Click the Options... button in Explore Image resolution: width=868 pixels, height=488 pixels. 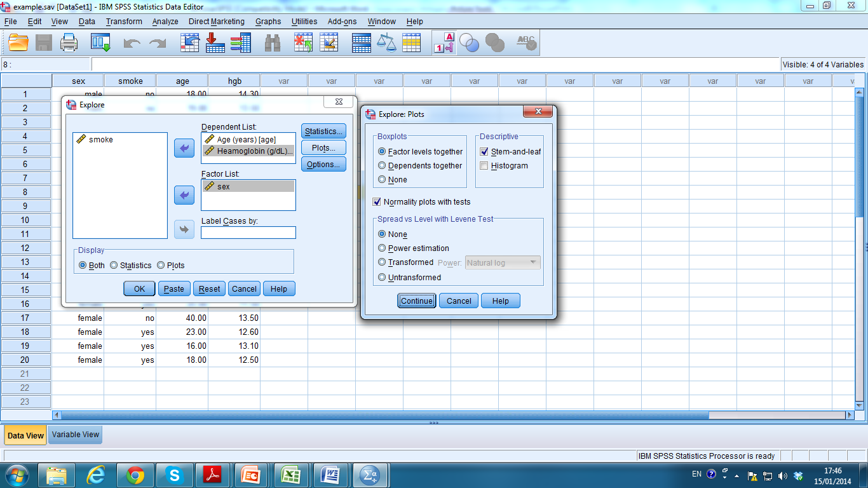(x=324, y=165)
